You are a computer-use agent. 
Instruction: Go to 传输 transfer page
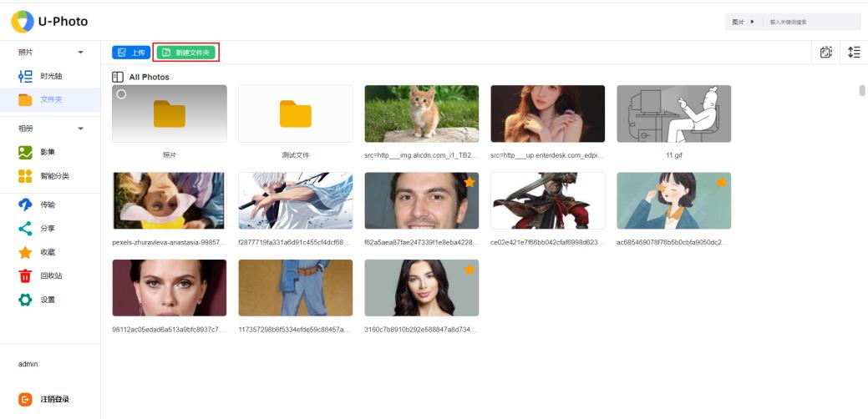point(48,204)
